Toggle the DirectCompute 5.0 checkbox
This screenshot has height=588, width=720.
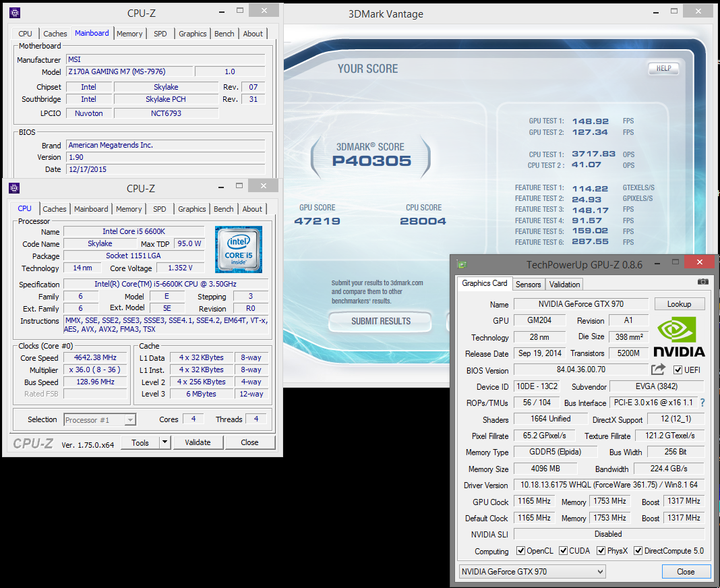(x=638, y=550)
